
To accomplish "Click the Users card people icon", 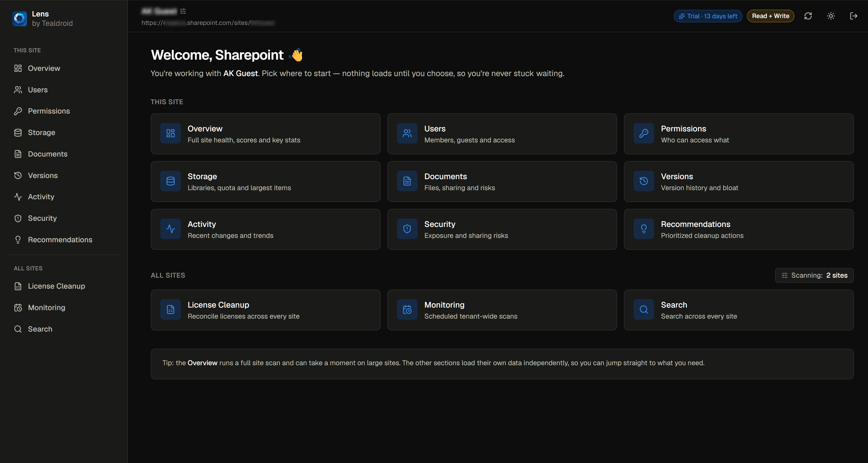I will pos(407,133).
